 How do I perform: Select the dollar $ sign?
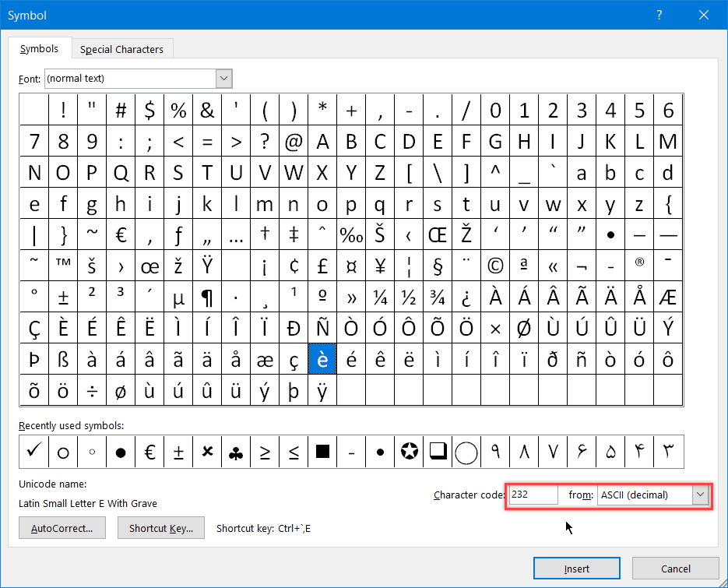(149, 110)
